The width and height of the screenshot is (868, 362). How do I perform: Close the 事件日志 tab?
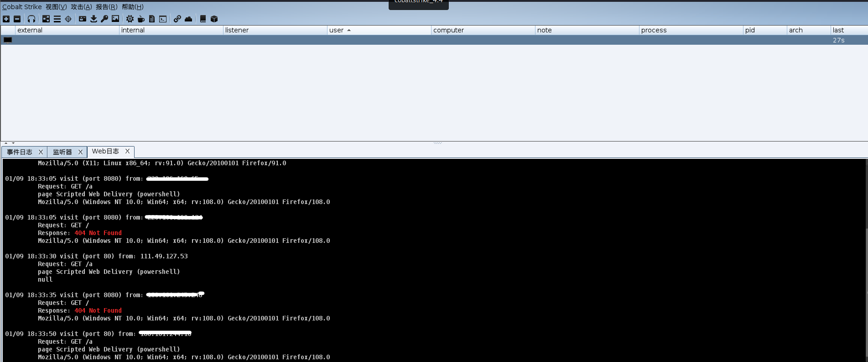pos(41,152)
